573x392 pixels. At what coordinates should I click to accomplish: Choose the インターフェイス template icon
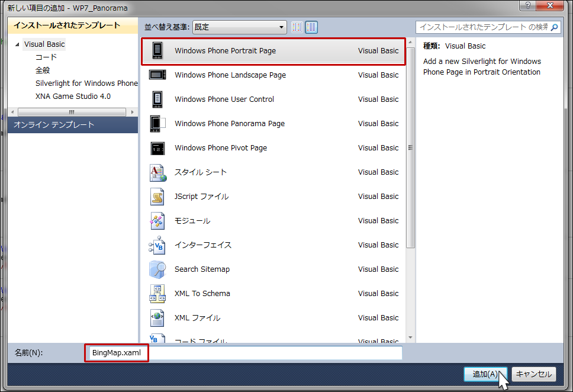pyautogui.click(x=157, y=245)
